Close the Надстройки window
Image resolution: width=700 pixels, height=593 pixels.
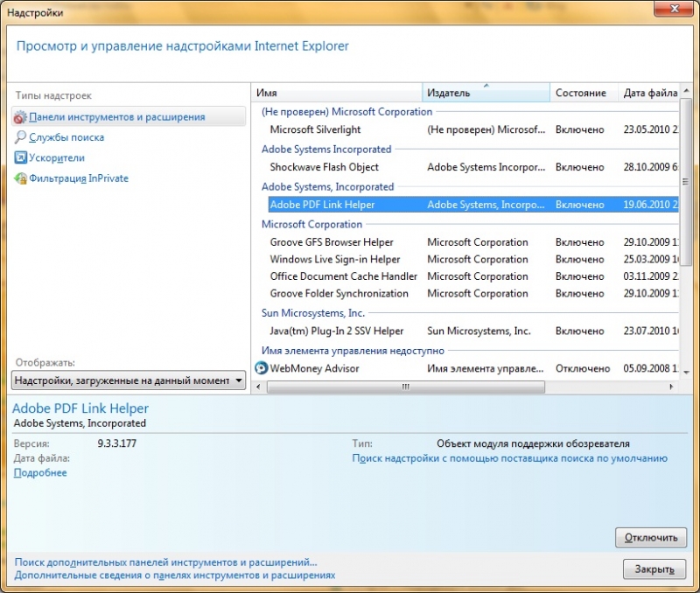674,9
